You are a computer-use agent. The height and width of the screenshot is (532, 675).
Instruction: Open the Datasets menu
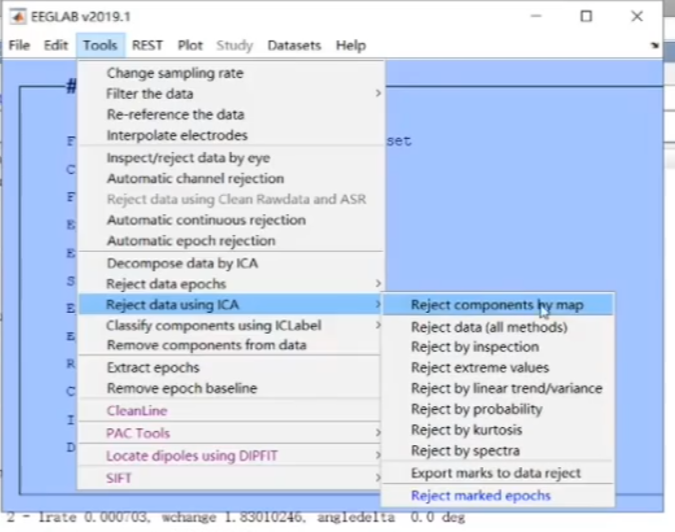coord(294,45)
